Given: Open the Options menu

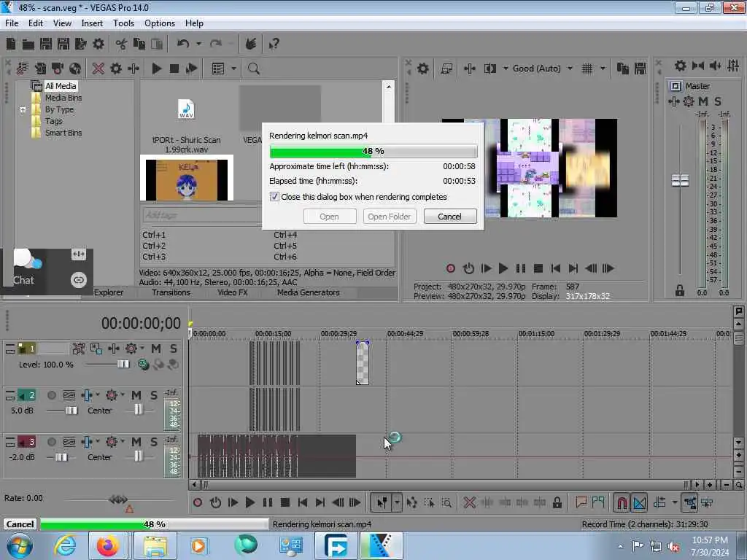Looking at the screenshot, I should (160, 23).
